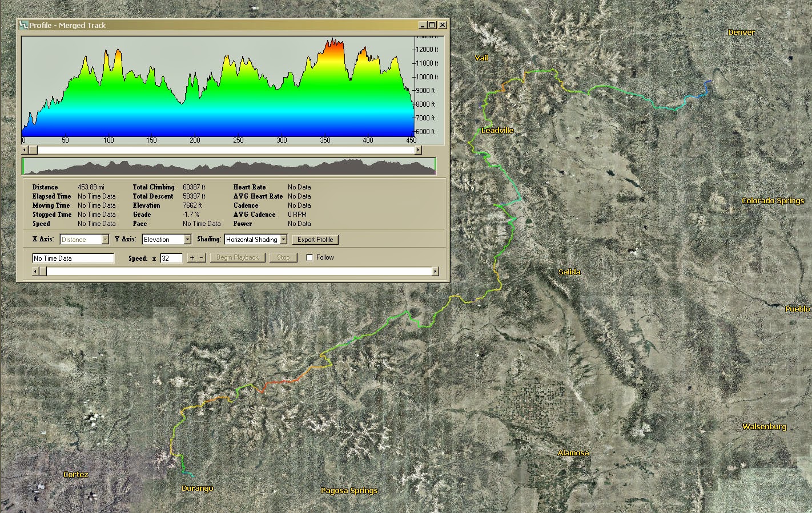Click the Pagosa Springs map label
Screen dimensions: 812x513
[349, 490]
